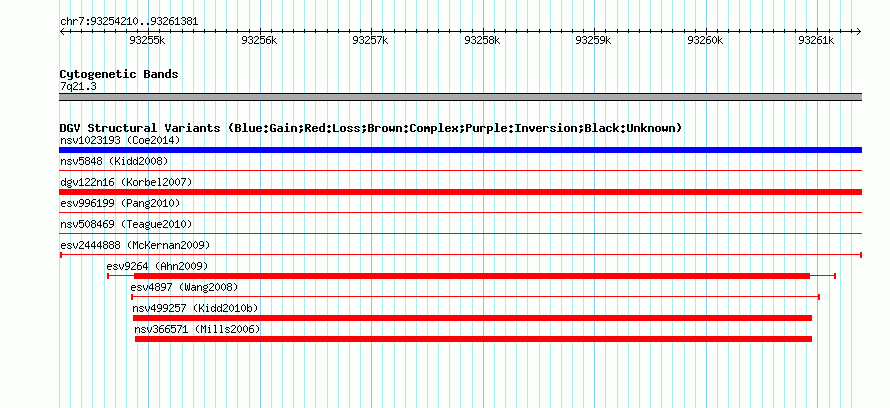Click the thin red esv4897 variant line
890x408 pixels.
pos(476,297)
